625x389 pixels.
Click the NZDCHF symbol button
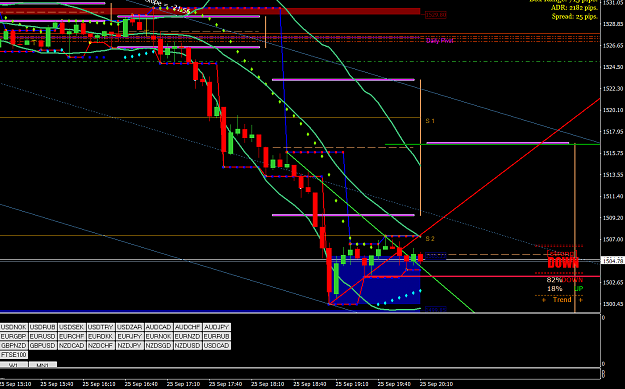tap(101, 346)
